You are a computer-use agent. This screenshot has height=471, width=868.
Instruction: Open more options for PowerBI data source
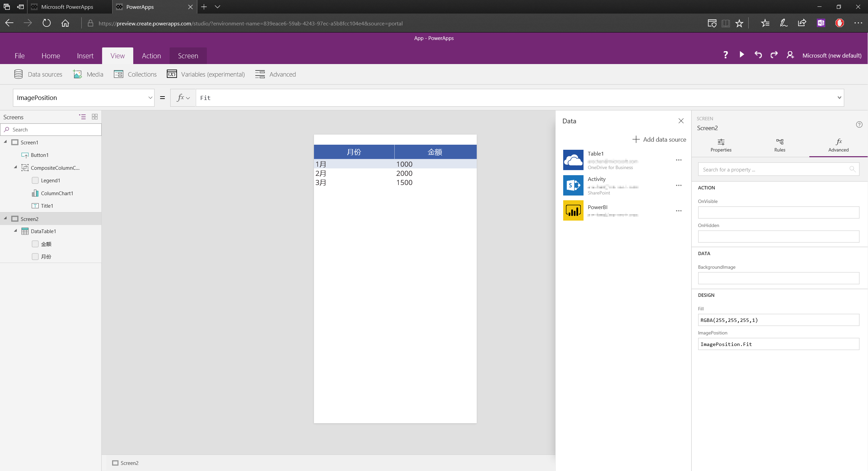coord(678,211)
